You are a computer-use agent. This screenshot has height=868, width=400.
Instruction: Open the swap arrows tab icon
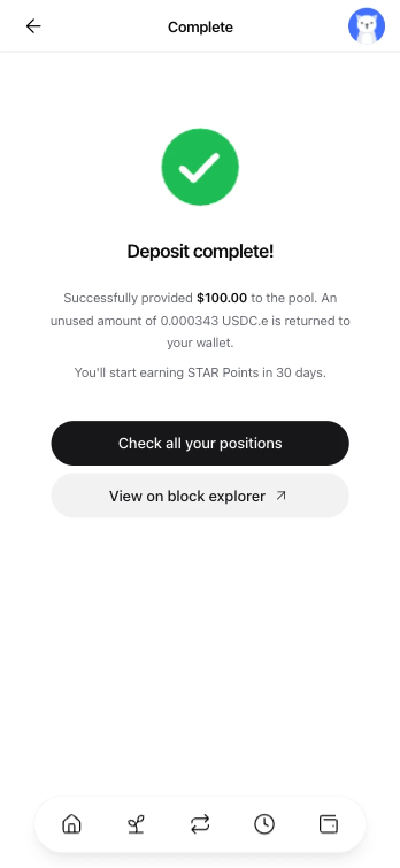(200, 824)
